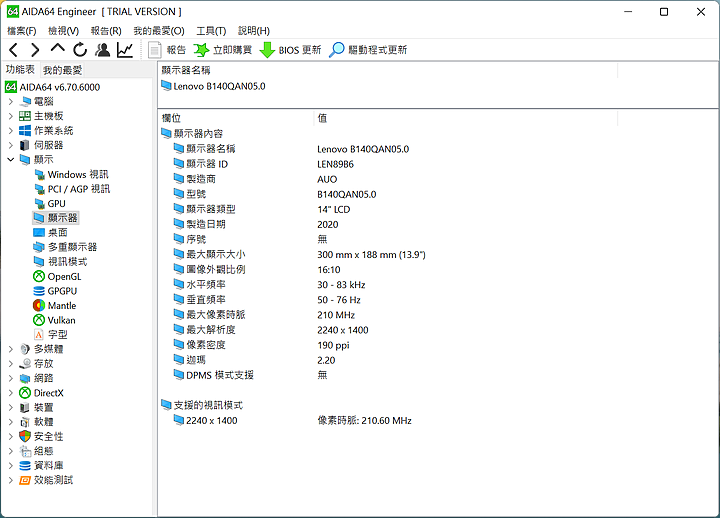Screen dimensions: 720x518
Task: Select the 字型 font icon
Action: [39, 335]
